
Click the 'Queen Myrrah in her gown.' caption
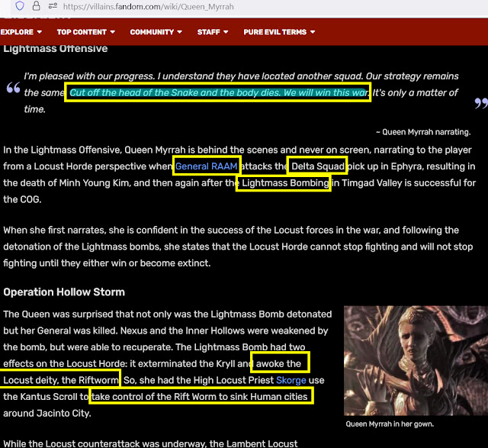(390, 424)
